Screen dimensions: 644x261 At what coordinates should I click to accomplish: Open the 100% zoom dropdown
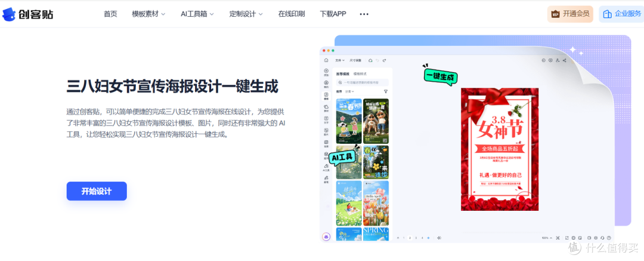(x=547, y=238)
